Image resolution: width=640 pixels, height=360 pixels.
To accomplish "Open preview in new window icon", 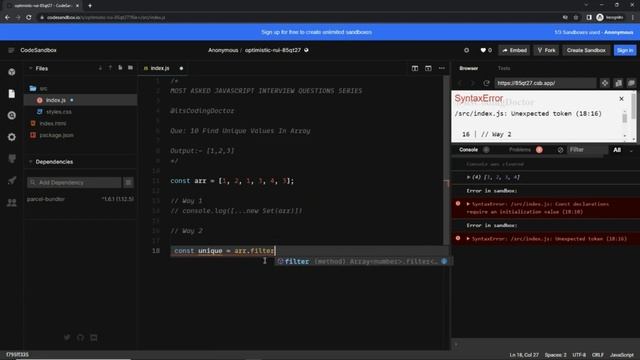I will coord(631,83).
